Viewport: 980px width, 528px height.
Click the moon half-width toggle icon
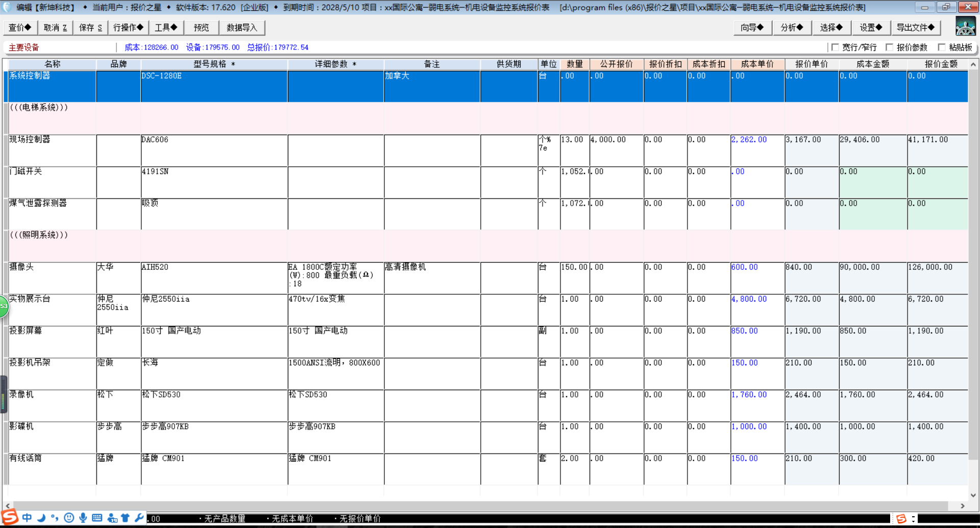pos(41,518)
